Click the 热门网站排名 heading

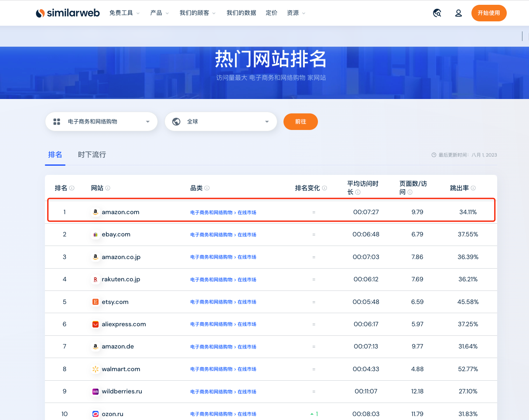pyautogui.click(x=271, y=59)
